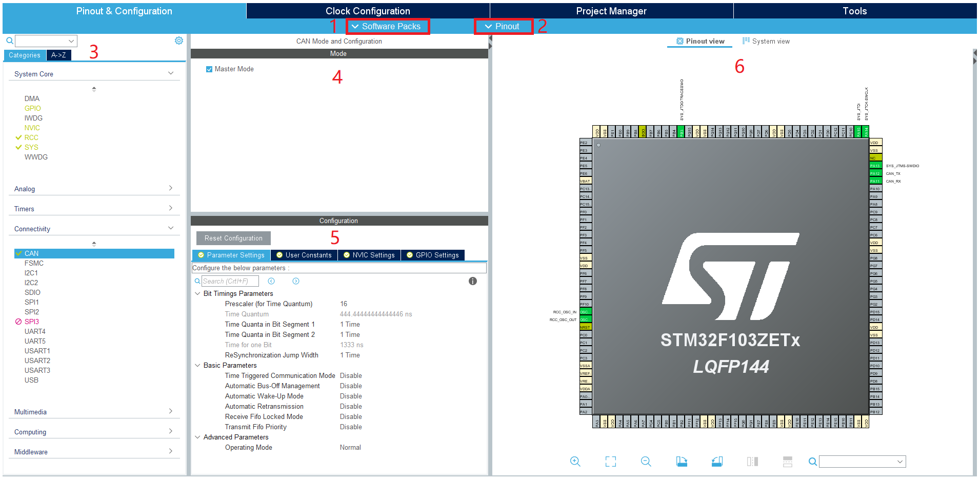
Task: Click the parameter search magnifier icon
Action: 197,281
